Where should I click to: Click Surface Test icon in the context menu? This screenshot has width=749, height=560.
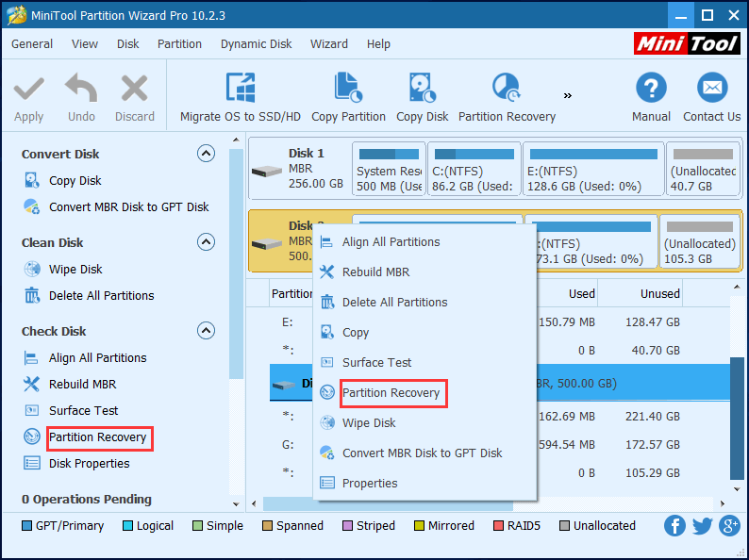tap(327, 362)
